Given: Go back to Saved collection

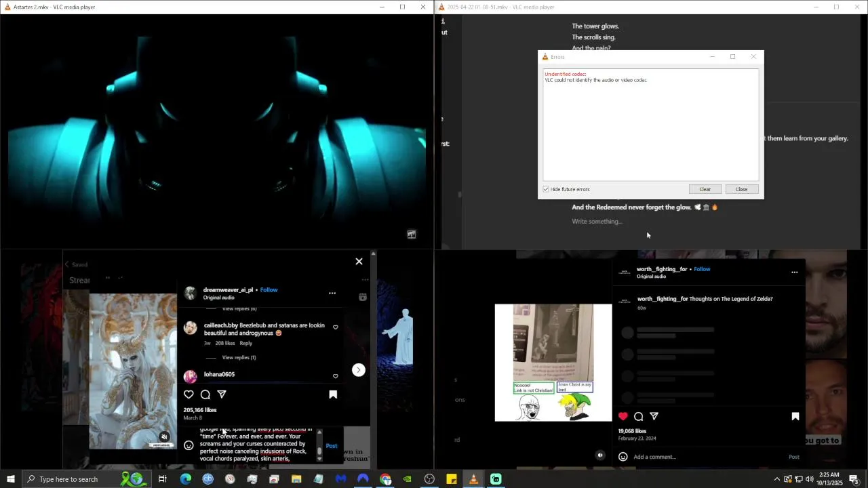Looking at the screenshot, I should (x=76, y=264).
